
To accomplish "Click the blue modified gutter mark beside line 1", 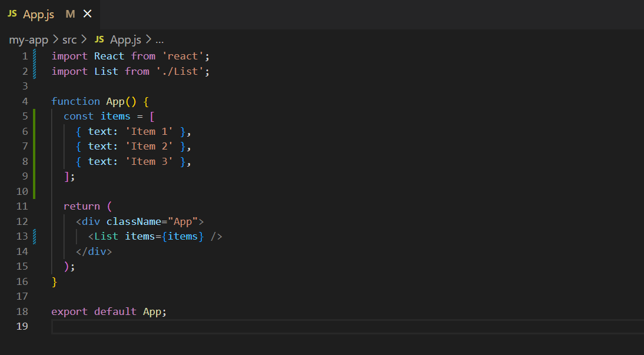I will 35,55.
